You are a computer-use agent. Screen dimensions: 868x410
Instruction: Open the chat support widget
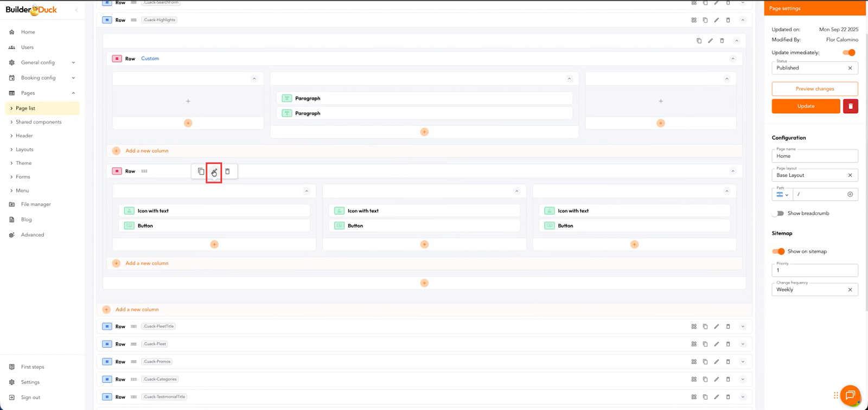tap(850, 395)
